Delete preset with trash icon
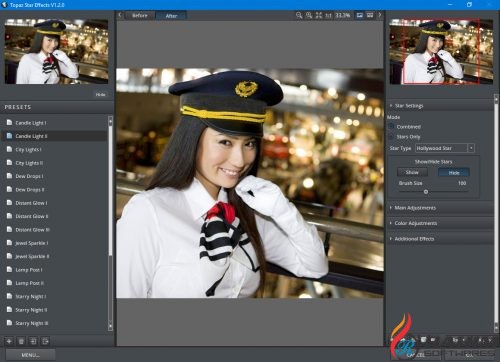Image resolution: width=500 pixels, height=362 pixels. pyautogui.click(x=21, y=341)
